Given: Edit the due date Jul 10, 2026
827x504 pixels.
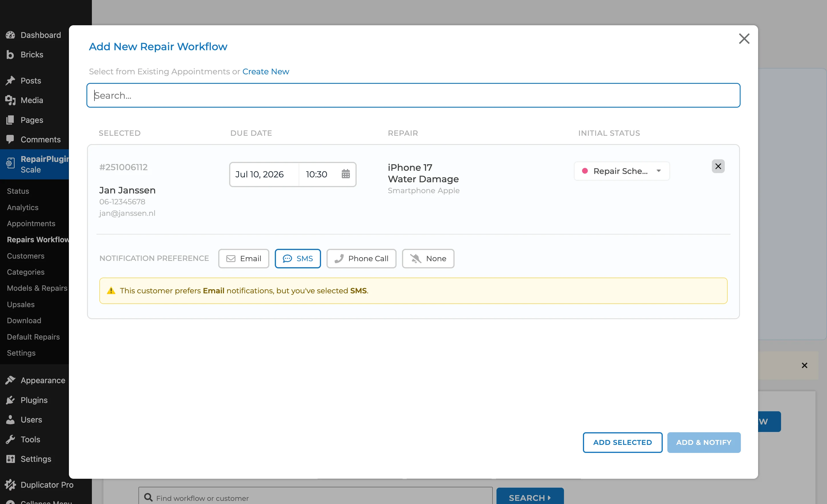Looking at the screenshot, I should tap(260, 174).
